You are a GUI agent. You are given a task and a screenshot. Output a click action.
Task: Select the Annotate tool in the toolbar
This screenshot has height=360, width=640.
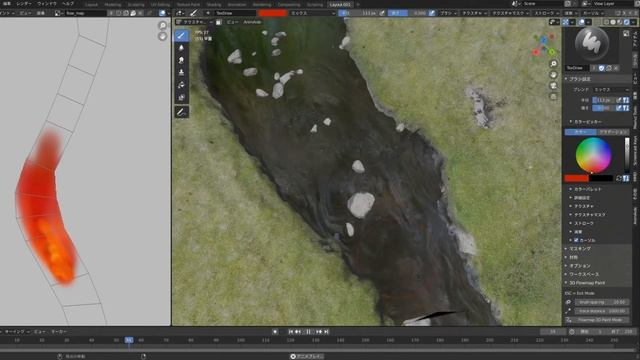[181, 112]
